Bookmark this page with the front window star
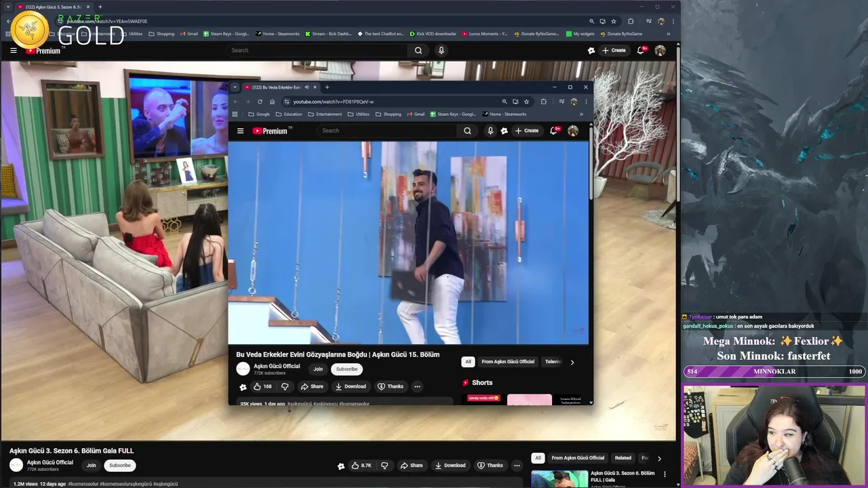The height and width of the screenshot is (488, 868). (x=526, y=102)
